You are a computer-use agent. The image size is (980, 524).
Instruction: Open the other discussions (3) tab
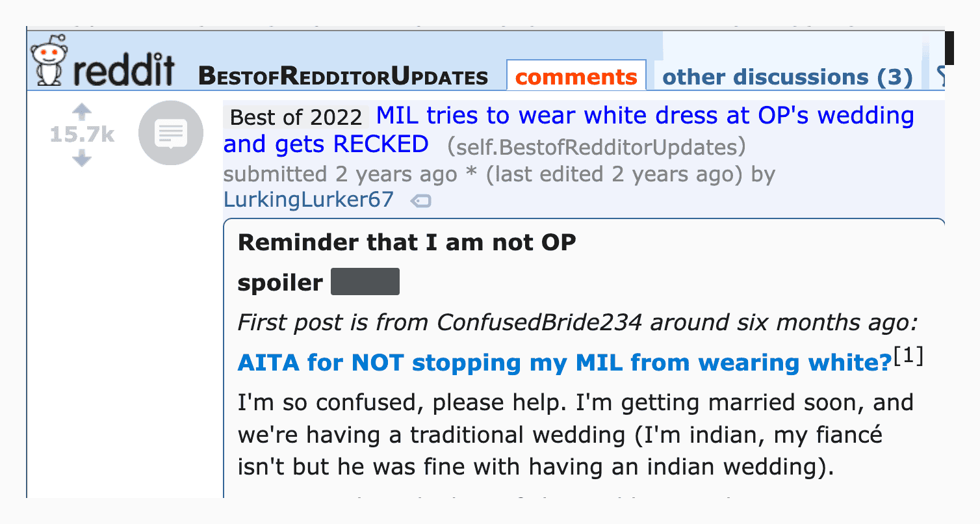[x=787, y=77]
